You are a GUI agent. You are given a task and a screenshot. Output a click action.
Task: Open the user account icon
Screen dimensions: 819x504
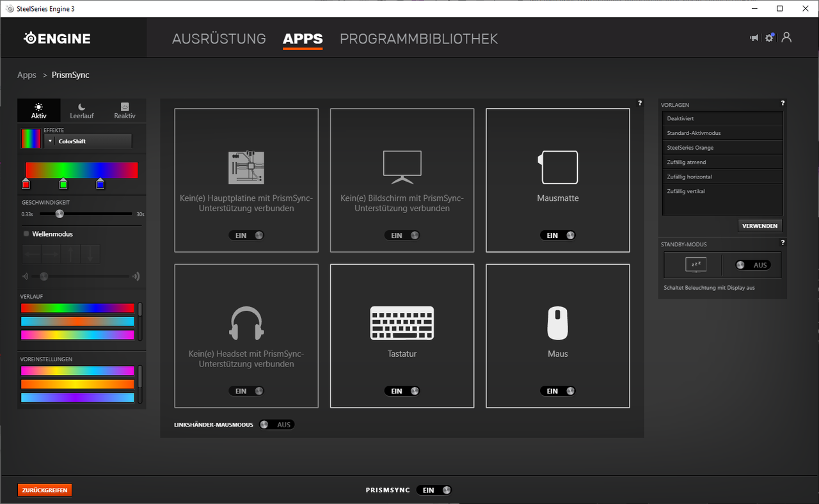pyautogui.click(x=786, y=37)
